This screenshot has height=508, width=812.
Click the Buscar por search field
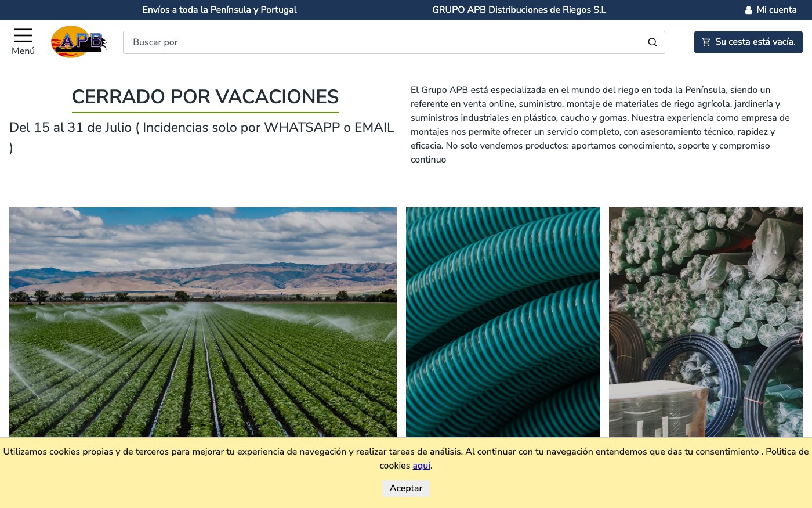click(394, 42)
